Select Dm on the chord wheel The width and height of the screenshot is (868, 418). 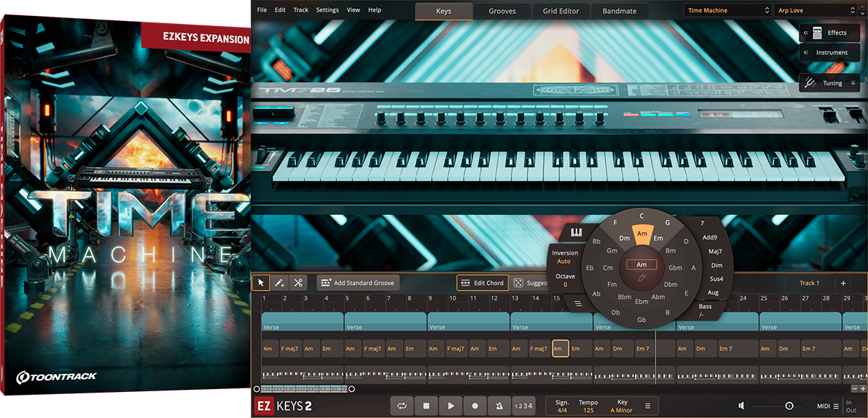[624, 238]
